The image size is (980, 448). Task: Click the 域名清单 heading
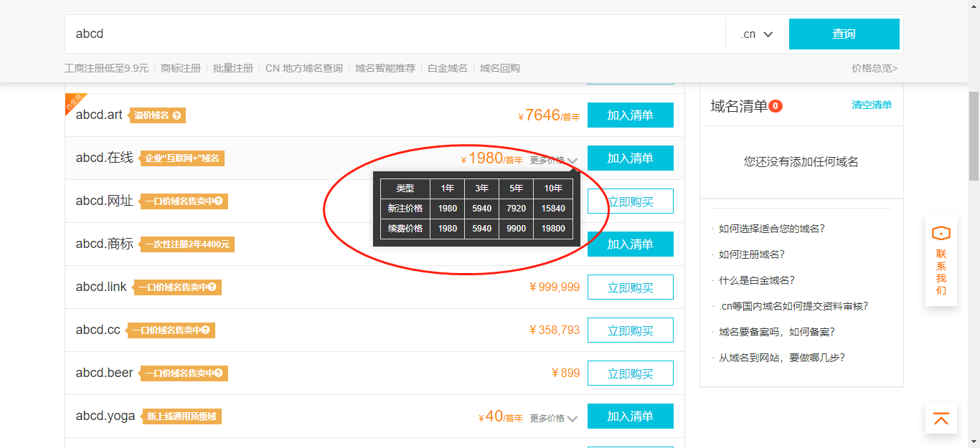tap(739, 106)
